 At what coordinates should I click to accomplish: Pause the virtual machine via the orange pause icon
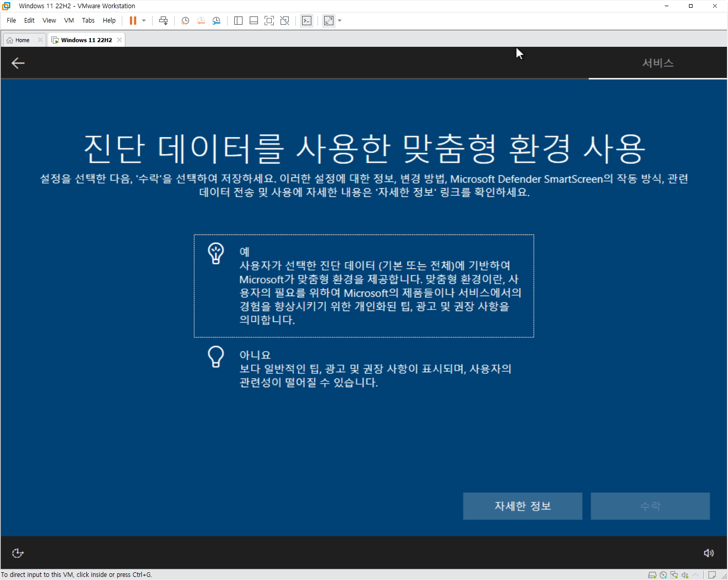pos(133,21)
